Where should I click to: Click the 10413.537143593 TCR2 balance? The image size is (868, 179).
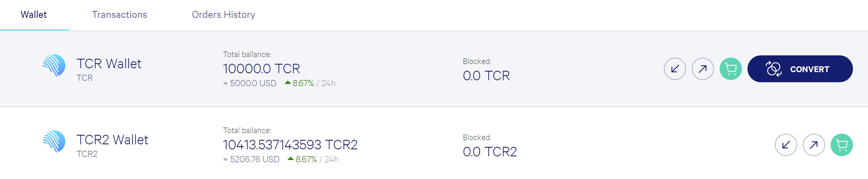(x=290, y=145)
